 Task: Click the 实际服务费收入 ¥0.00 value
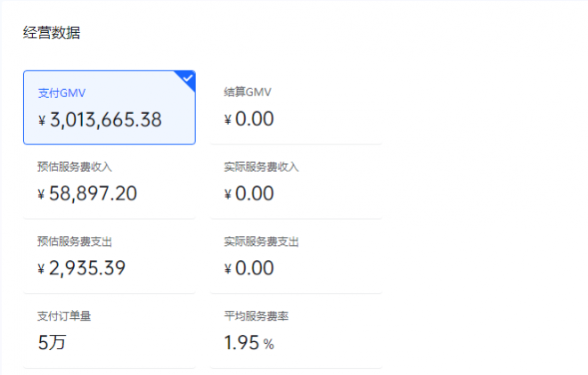(249, 194)
